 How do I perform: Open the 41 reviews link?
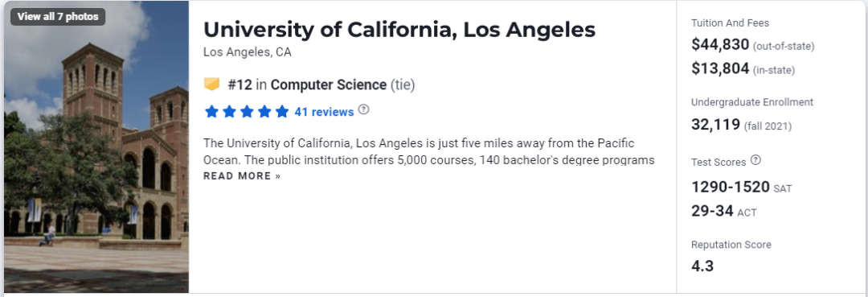[x=324, y=112]
